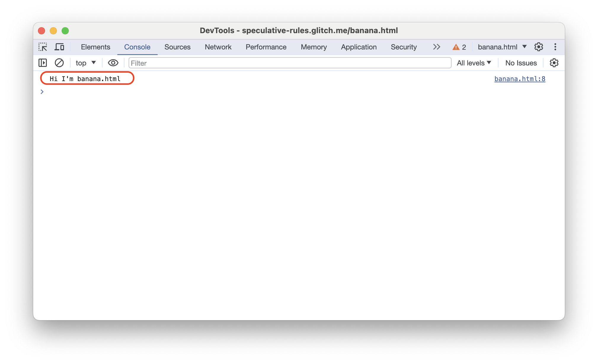Toggle the No Issues button

[521, 63]
